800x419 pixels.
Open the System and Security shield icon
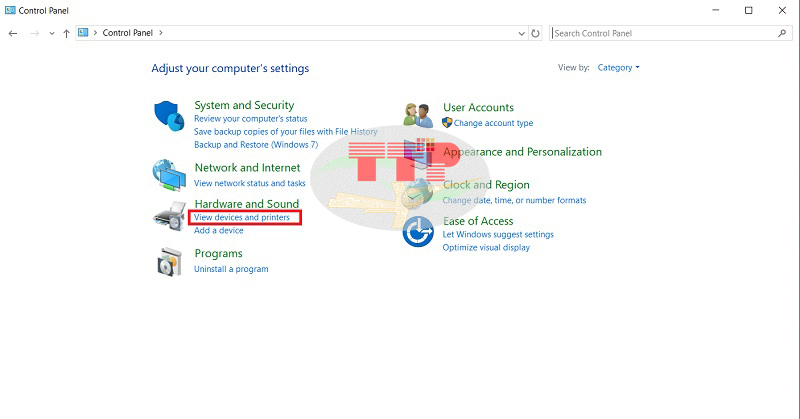point(169,116)
